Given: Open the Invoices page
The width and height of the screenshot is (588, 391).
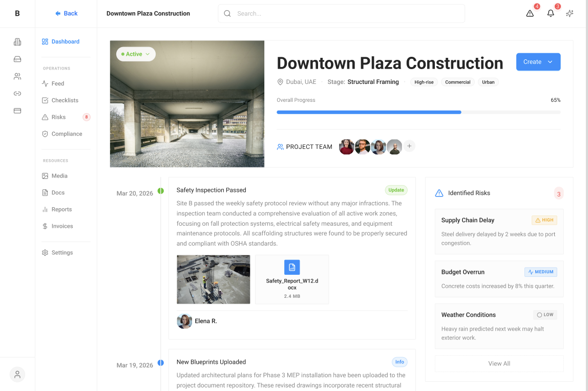Looking at the screenshot, I should 57,226.
